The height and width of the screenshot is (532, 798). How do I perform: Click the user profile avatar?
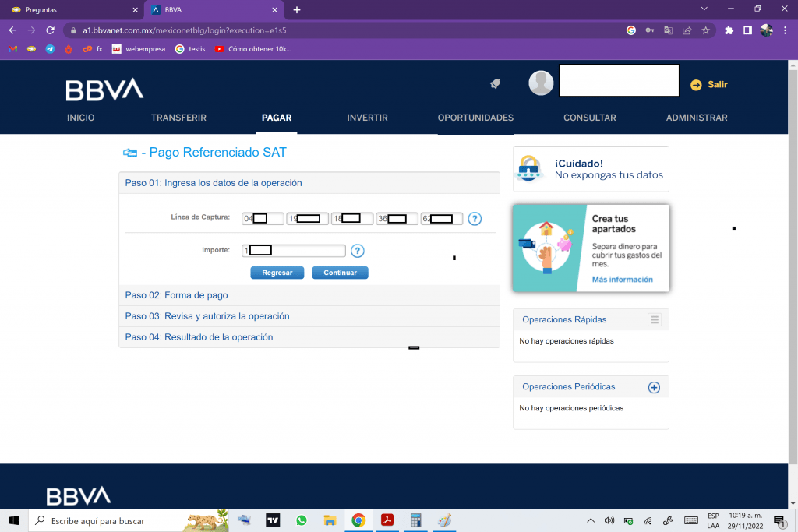click(x=541, y=83)
